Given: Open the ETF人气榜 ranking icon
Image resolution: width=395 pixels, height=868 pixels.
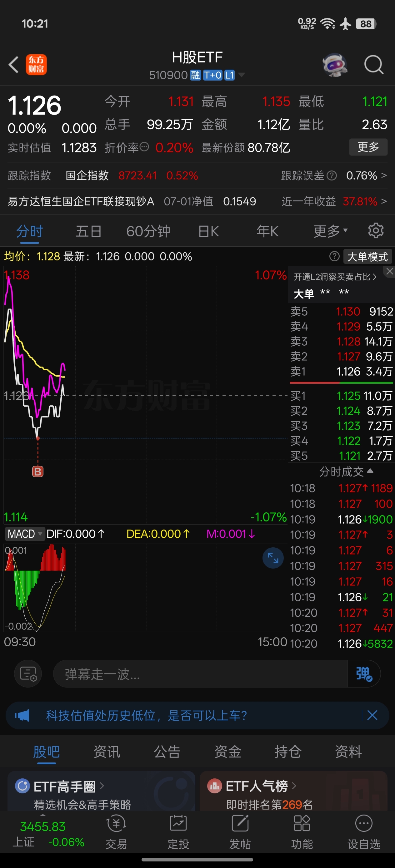Looking at the screenshot, I should tap(215, 786).
